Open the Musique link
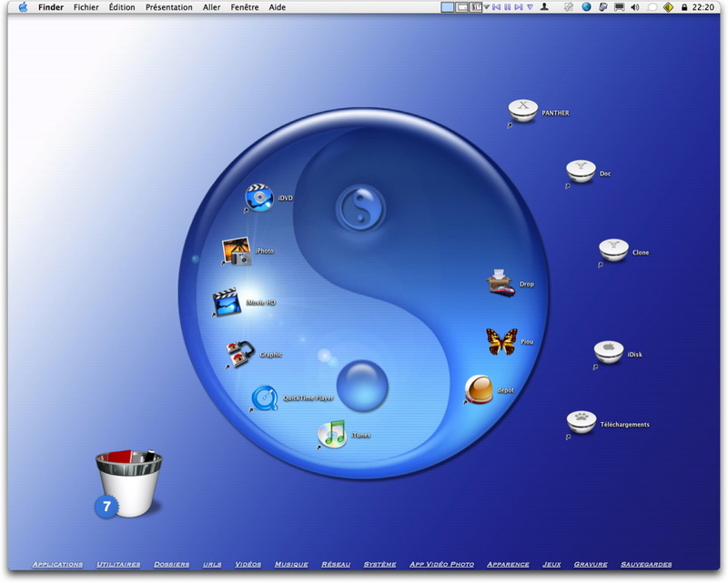The width and height of the screenshot is (728, 583). [x=291, y=565]
